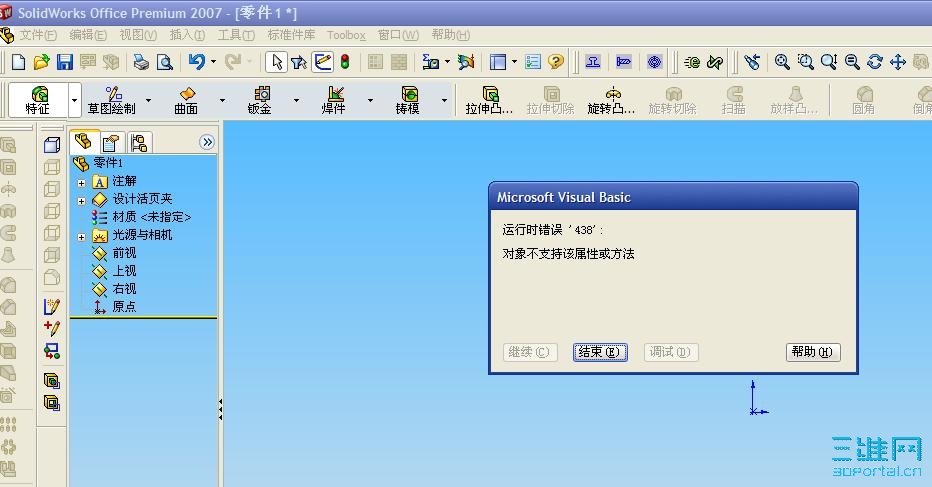Viewport: 932px width, 487px height.
Task: Switch to ConfigurationManager tab
Action: pos(138,143)
